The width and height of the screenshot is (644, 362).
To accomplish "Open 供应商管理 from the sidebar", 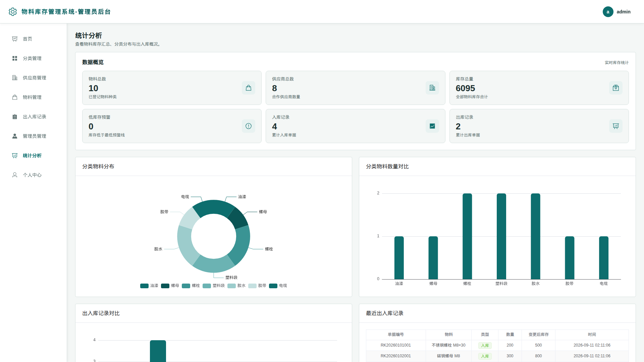I will coord(34,78).
